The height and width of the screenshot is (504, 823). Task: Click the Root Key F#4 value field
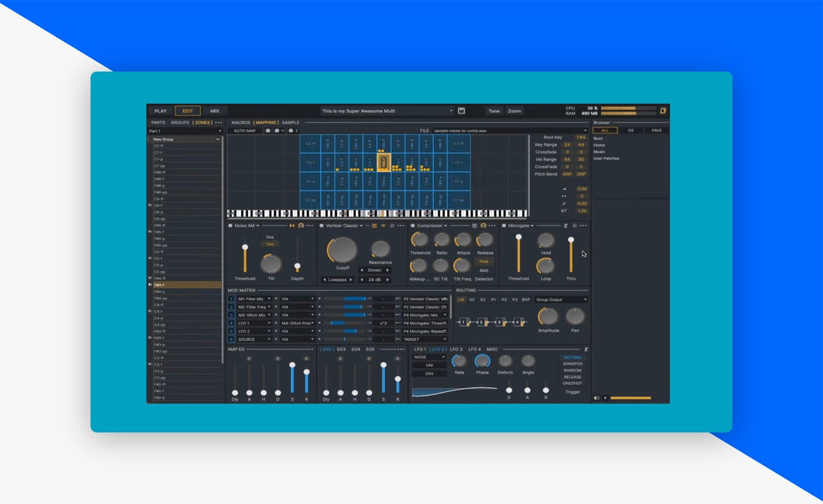(581, 137)
